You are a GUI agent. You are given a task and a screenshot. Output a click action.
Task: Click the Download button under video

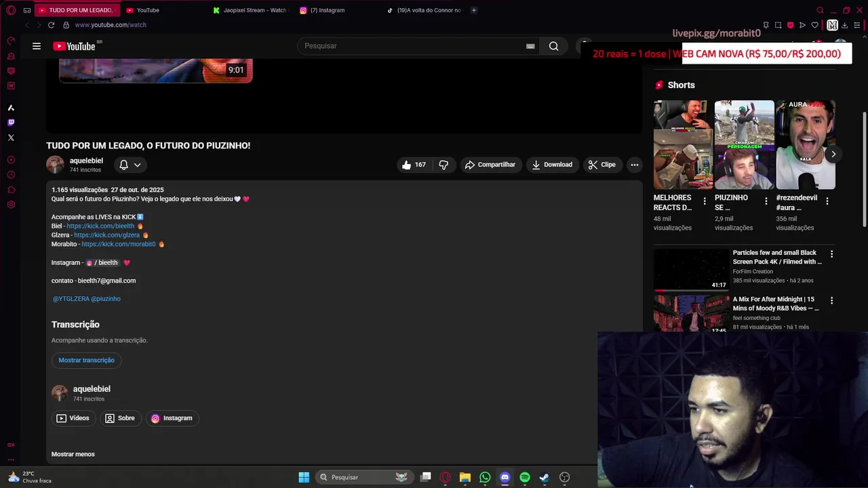coord(552,165)
